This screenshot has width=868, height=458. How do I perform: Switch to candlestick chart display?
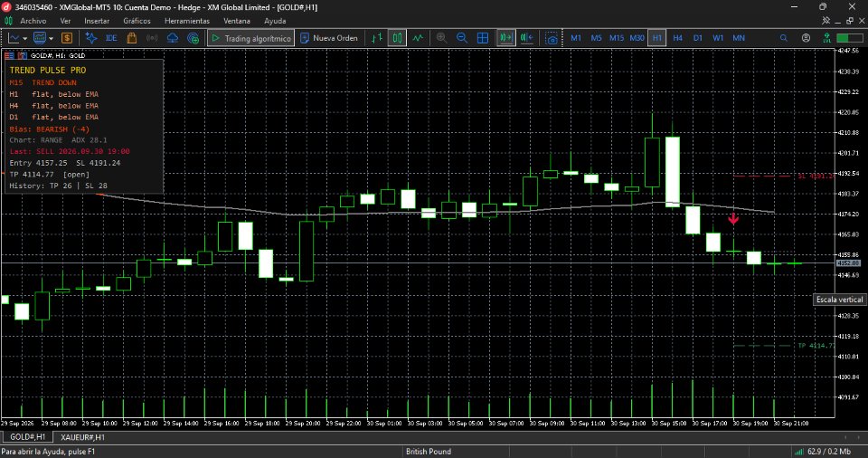point(398,38)
